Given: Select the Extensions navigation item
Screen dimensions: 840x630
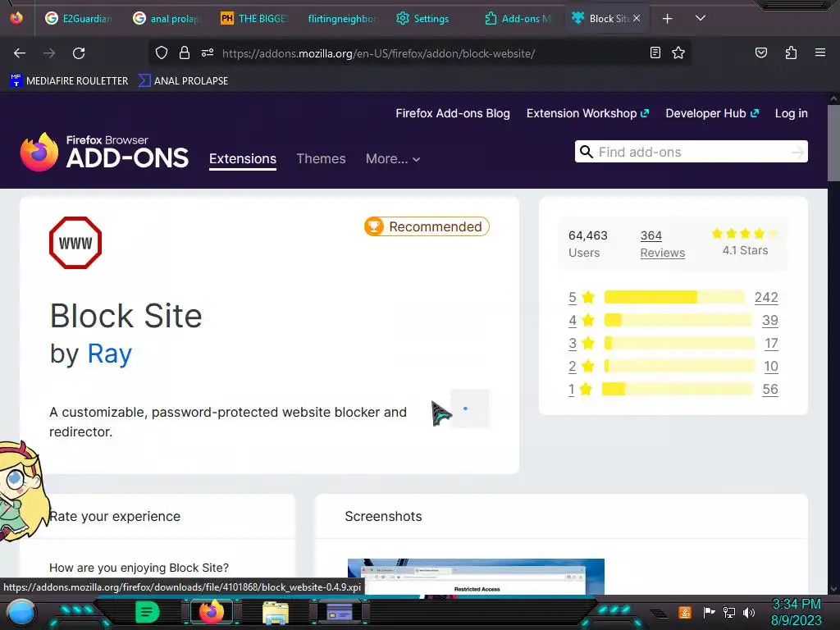Looking at the screenshot, I should pos(243,159).
